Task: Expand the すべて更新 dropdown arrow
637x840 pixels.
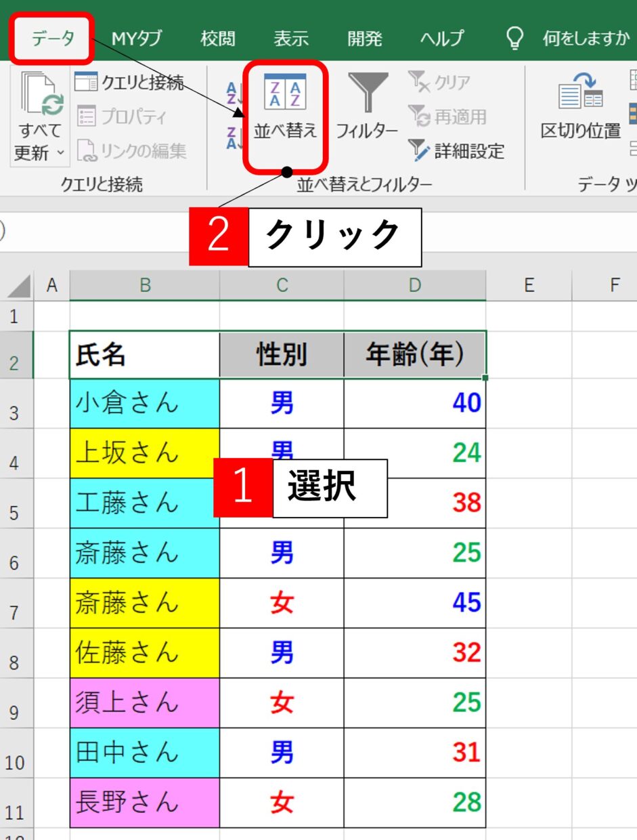Action: click(61, 154)
